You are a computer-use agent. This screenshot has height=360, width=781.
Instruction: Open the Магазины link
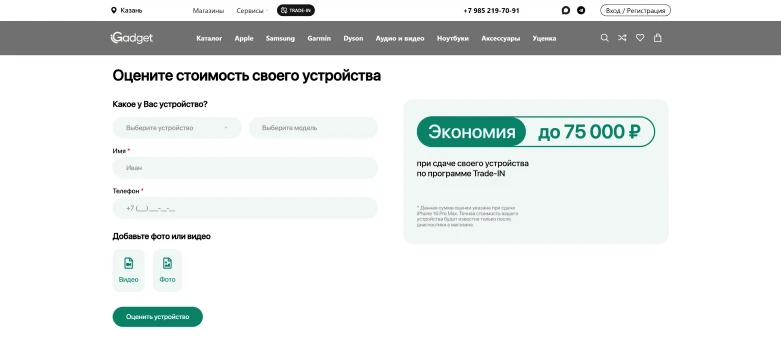208,10
